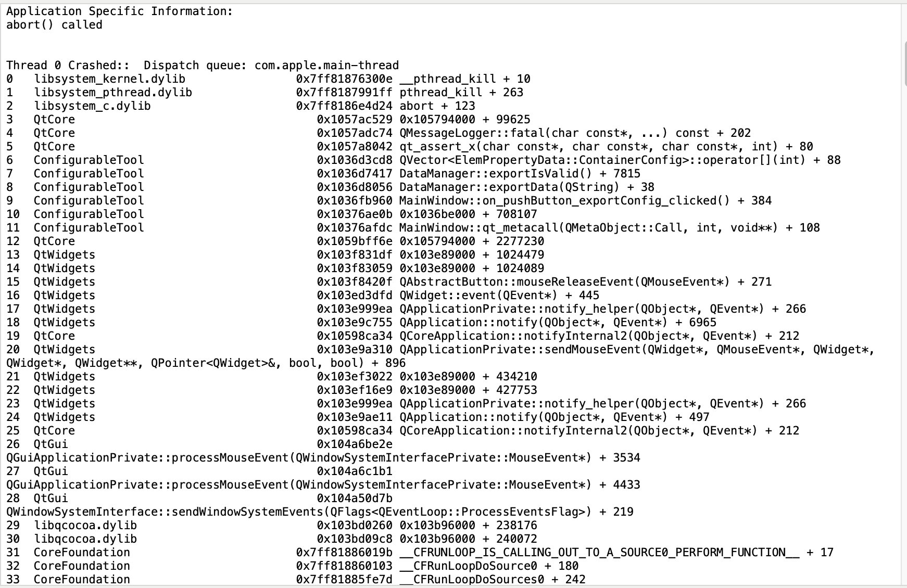Image resolution: width=907 pixels, height=588 pixels.
Task: Click address 0x103bd0260 in libqcocoa frame 29
Action: coord(355,526)
